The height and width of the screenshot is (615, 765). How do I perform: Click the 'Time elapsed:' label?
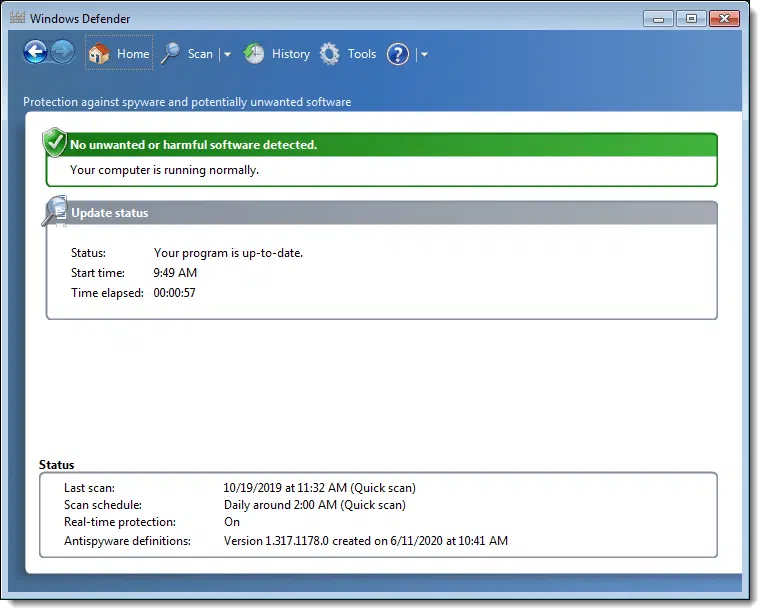pos(107,293)
